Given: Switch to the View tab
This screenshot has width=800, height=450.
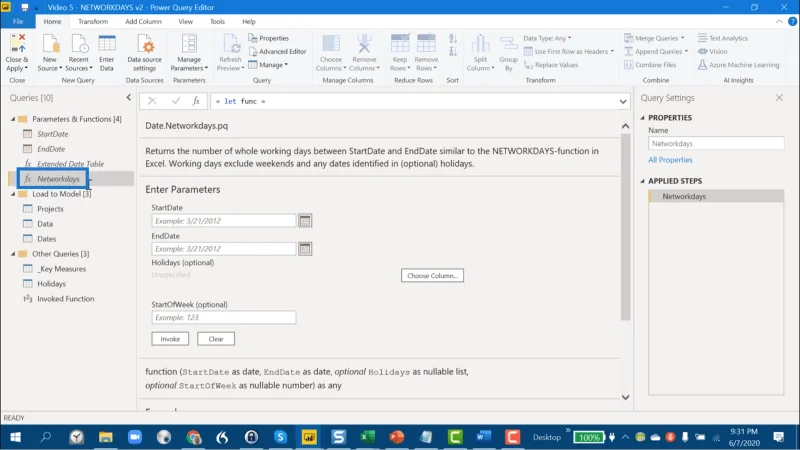Looking at the screenshot, I should point(186,21).
